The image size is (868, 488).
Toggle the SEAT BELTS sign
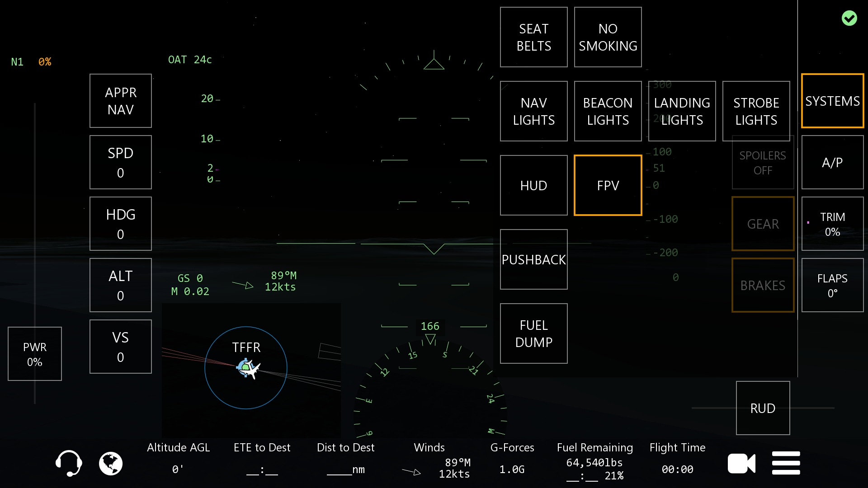tap(533, 37)
